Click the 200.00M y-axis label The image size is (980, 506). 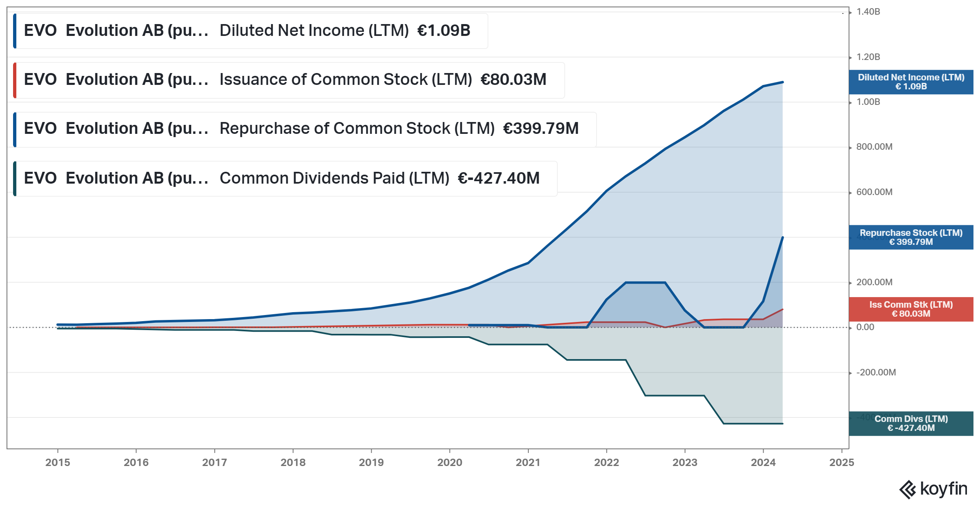point(874,282)
